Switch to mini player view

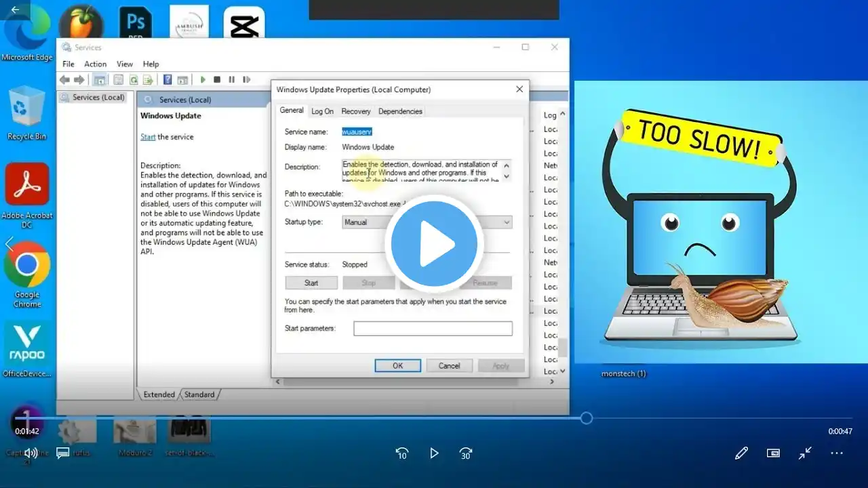click(773, 453)
